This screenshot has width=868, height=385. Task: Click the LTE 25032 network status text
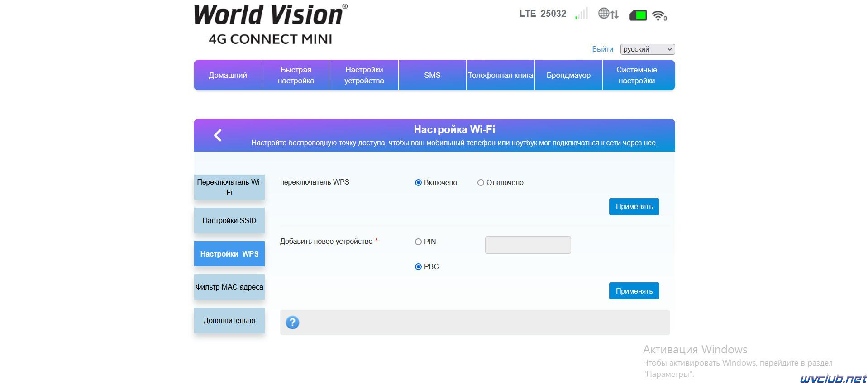[x=543, y=14]
